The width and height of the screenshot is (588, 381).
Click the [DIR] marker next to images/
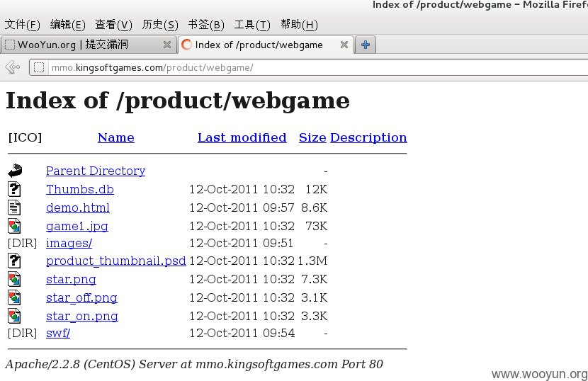pyautogui.click(x=23, y=244)
